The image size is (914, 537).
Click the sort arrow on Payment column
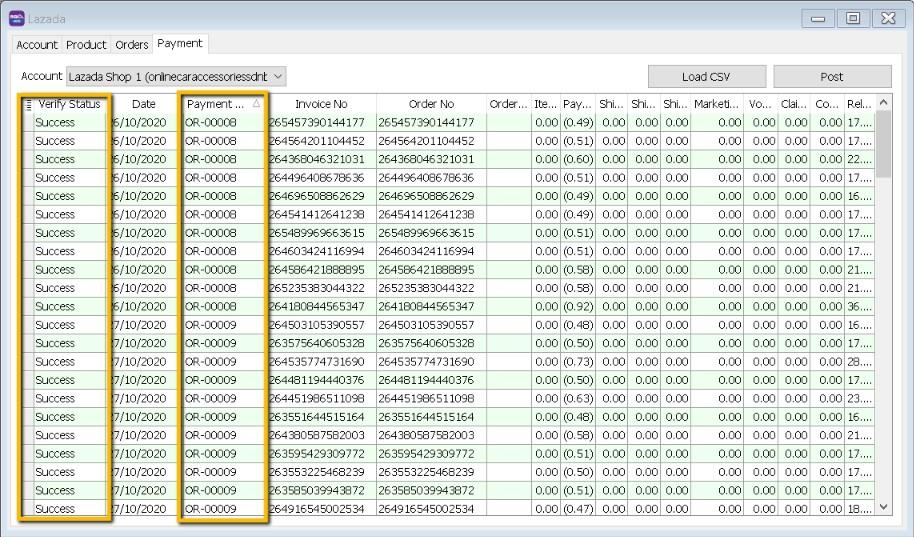pyautogui.click(x=255, y=104)
